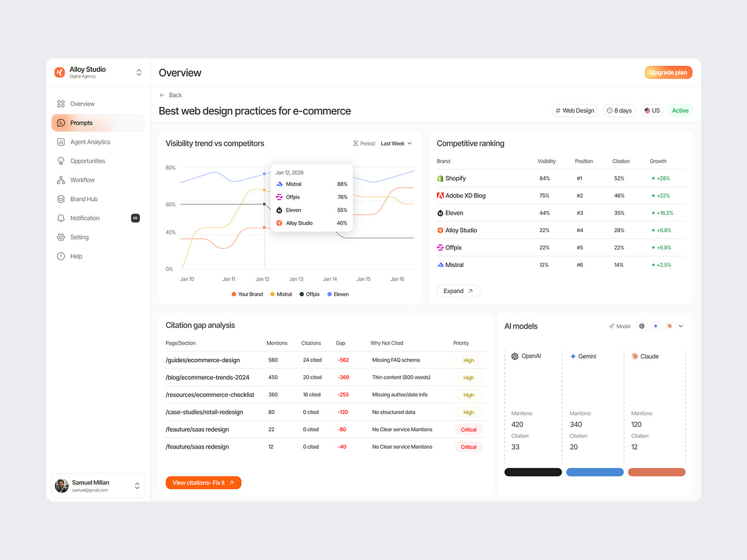Sort ranking by Growth column header
Viewport: 747px width, 560px height.
point(658,161)
